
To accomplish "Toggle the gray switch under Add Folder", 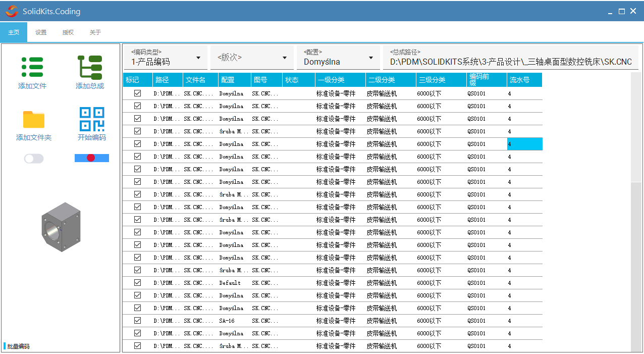I will click(x=34, y=159).
